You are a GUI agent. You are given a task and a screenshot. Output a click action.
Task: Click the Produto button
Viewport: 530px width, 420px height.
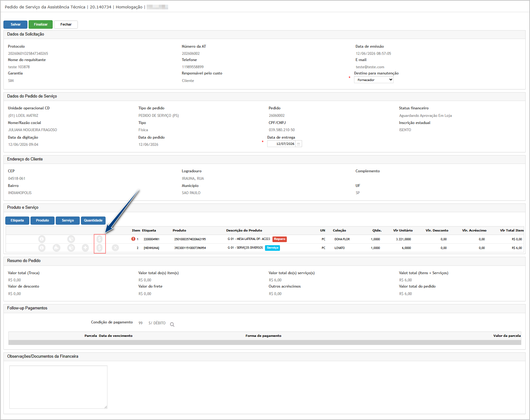tap(42, 220)
